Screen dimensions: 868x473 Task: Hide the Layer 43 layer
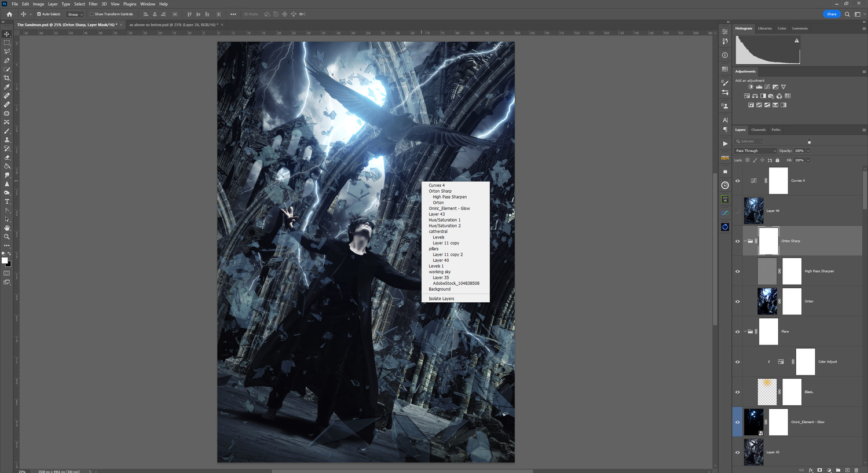(738, 452)
